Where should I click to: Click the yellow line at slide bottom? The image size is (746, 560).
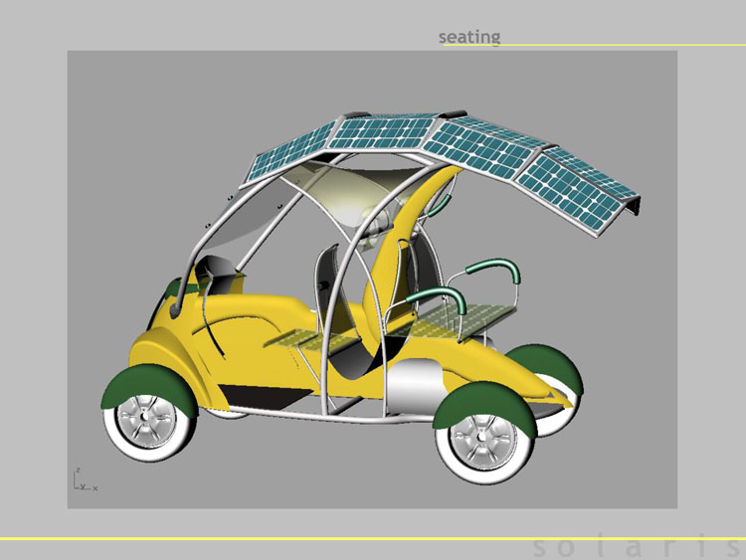coord(373,538)
